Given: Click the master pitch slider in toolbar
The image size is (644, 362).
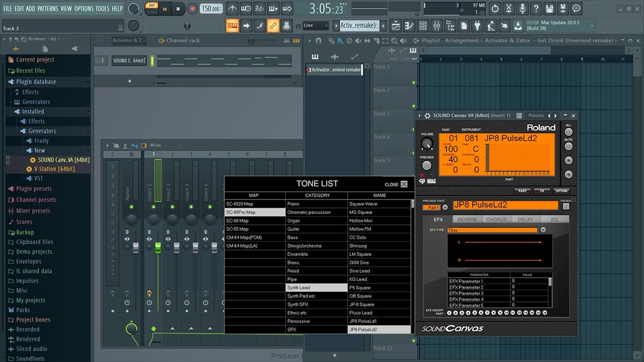Looking at the screenshot, I should 186,26.
